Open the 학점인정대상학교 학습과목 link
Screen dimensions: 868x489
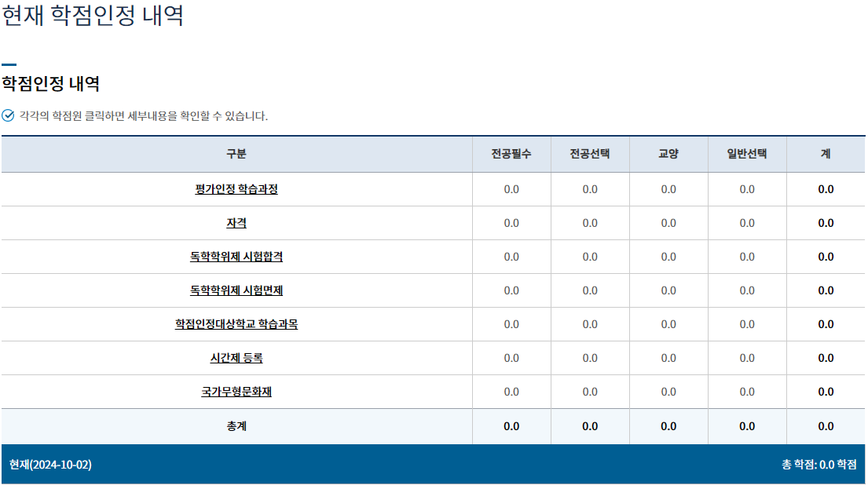(x=236, y=324)
